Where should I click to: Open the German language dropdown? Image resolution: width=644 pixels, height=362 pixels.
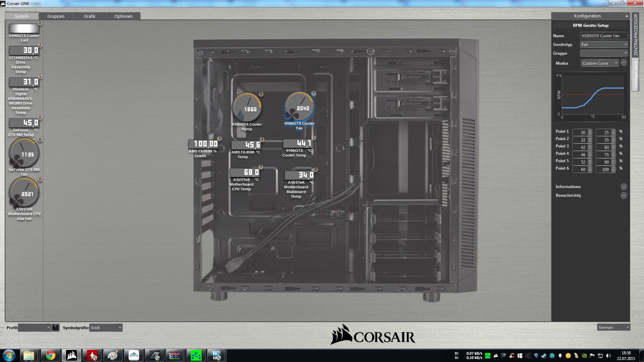point(613,327)
